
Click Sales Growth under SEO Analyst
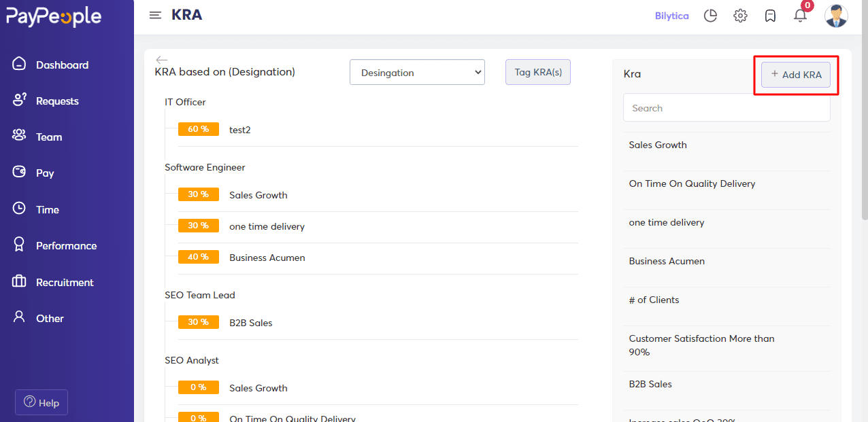pos(258,388)
